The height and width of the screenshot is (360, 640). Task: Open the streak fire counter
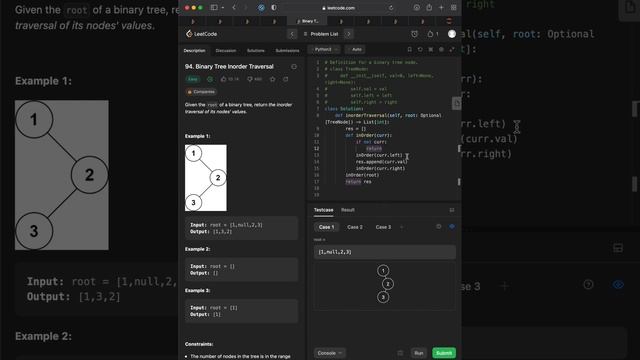coord(433,34)
